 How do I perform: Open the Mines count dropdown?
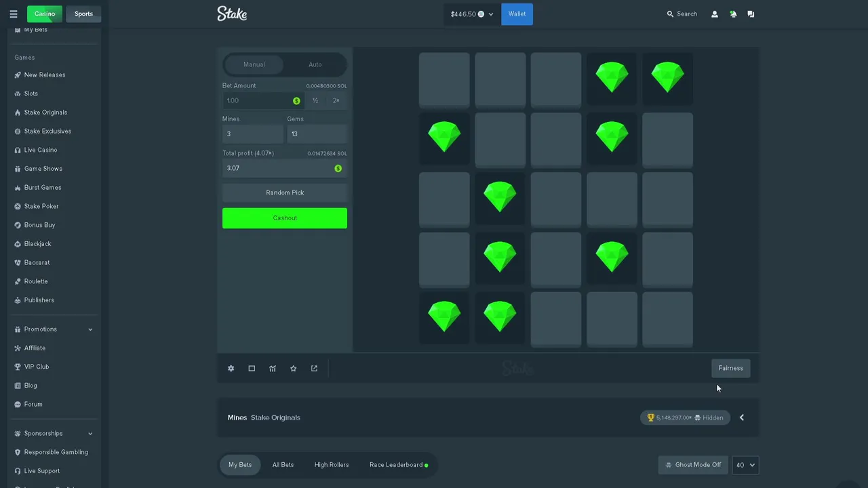(253, 134)
